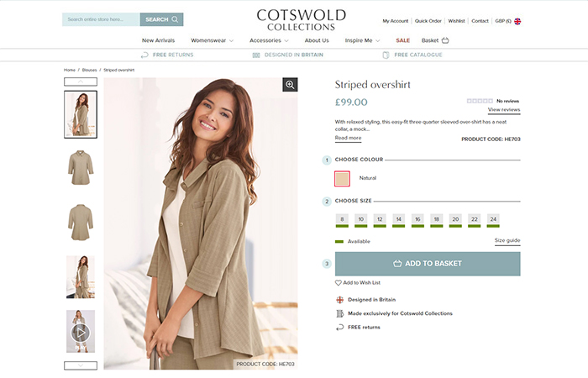The image size is (588, 378).
Task: Choose the Natural colour swatch
Action: point(342,178)
